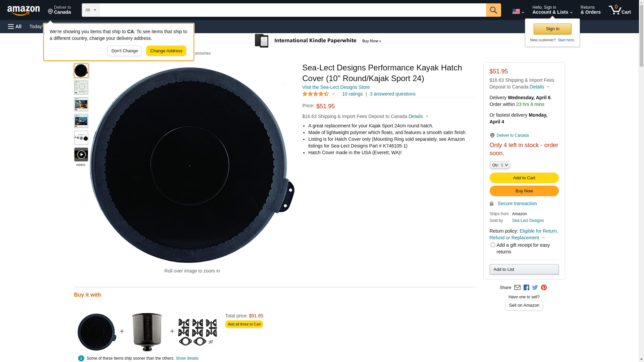Viewport: 644px width, 362px height.
Task: Share the product on Pinterest
Action: pos(544,288)
